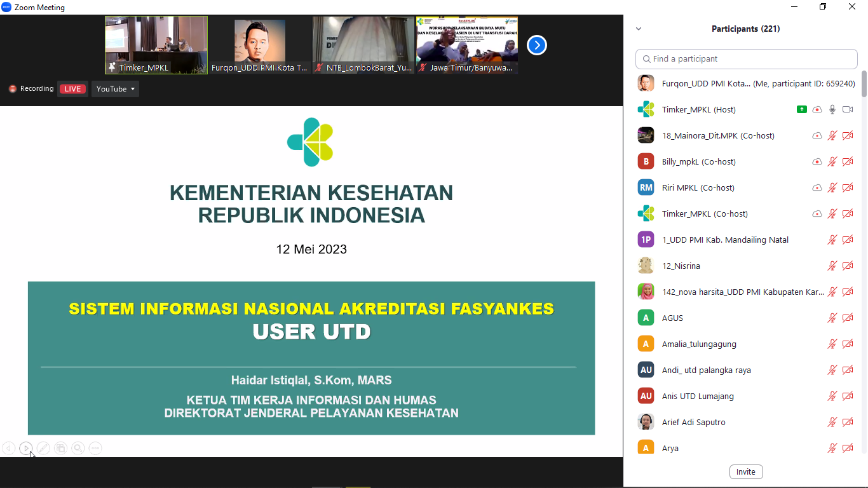Image resolution: width=868 pixels, height=488 pixels.
Task: Click the Find a participant search field
Action: click(746, 58)
